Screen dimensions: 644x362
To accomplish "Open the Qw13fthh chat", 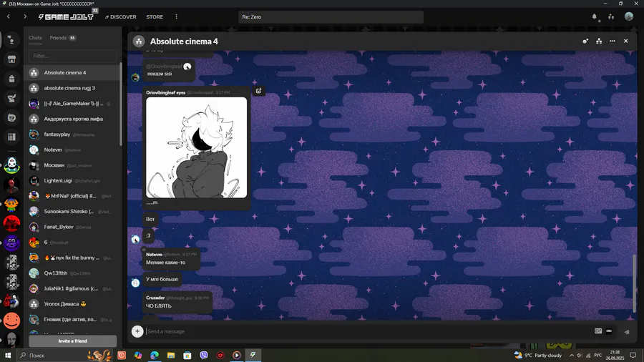I will click(x=72, y=273).
